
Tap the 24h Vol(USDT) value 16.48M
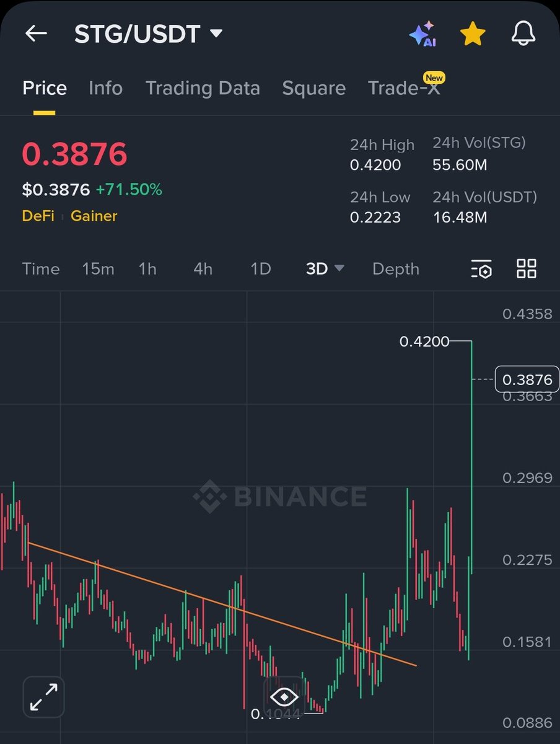[460, 218]
